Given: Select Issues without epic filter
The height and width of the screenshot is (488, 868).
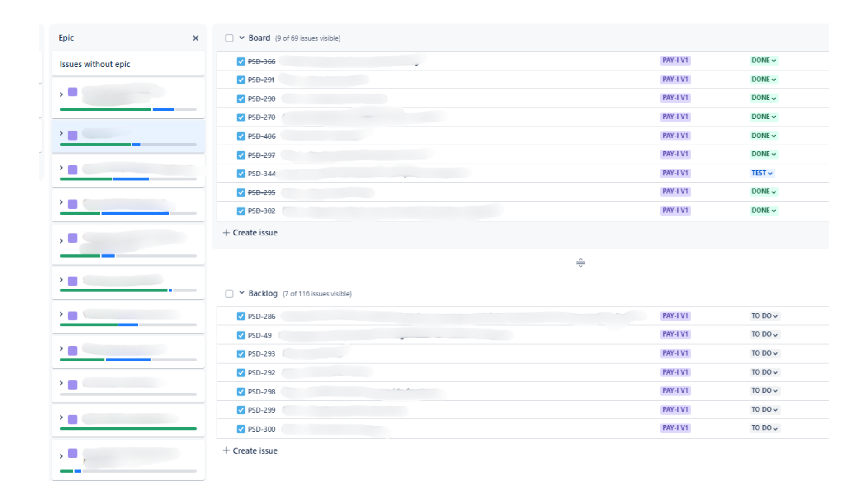Looking at the screenshot, I should pos(128,64).
